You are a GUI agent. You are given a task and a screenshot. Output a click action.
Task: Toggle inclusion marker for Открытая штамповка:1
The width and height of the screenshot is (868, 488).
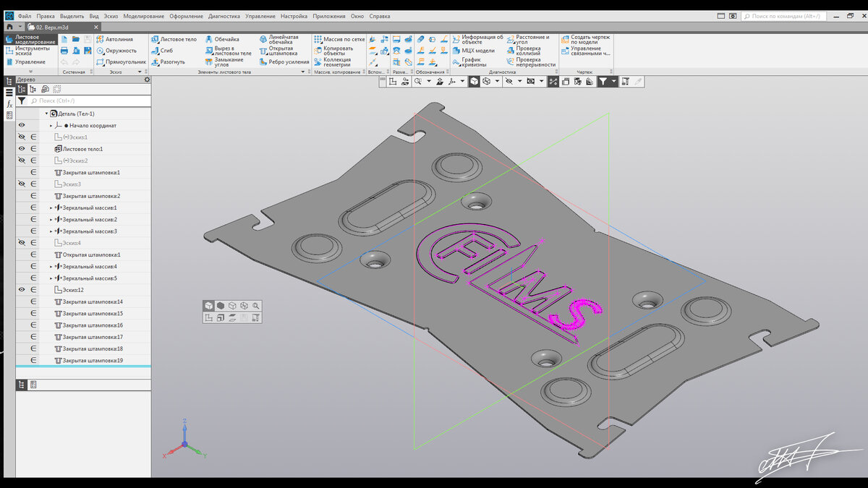(x=33, y=254)
